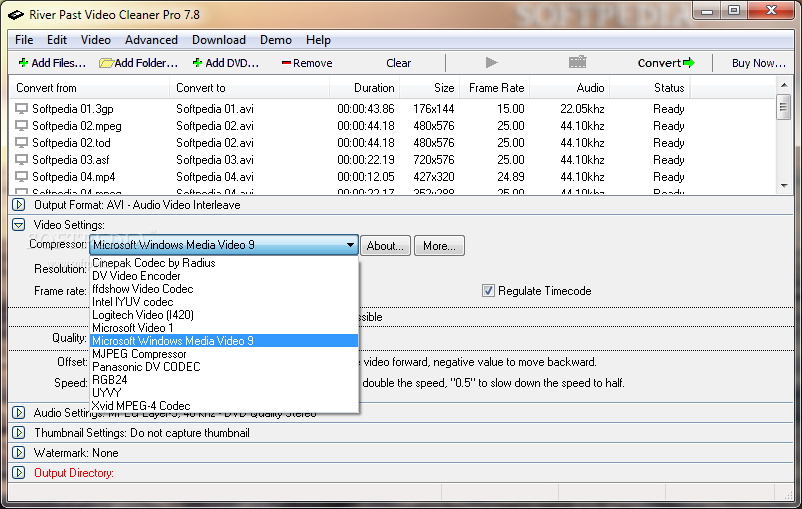Screen dimensions: 802x509
Task: Choose Logitech Video (I420) compressor
Action: (224, 315)
